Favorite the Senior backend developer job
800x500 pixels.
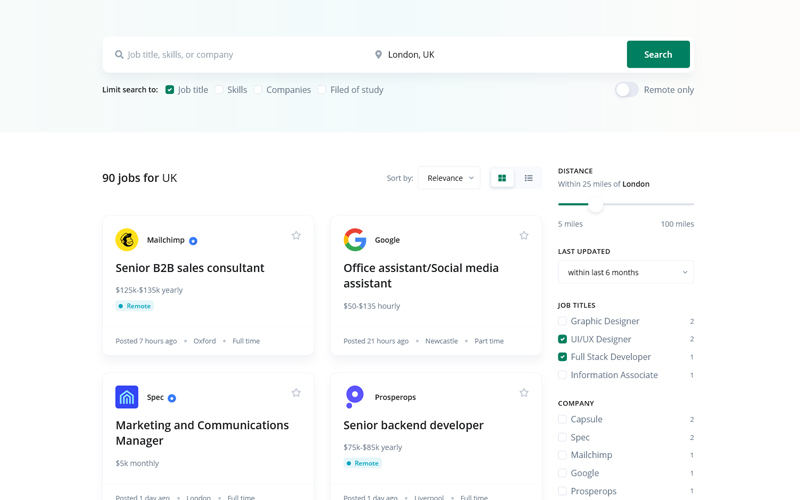coord(524,393)
